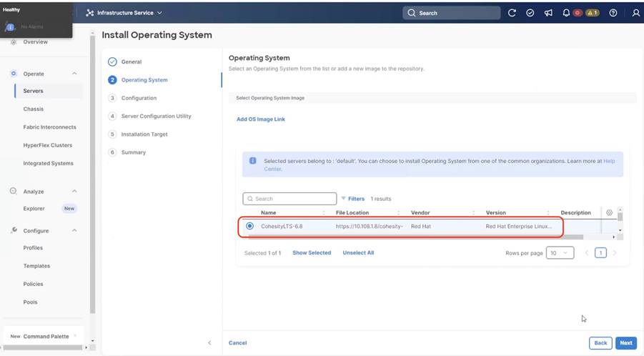Screen dimensions: 644x356
Task: Open the Infrastructure Service dropdown
Action: (124, 13)
